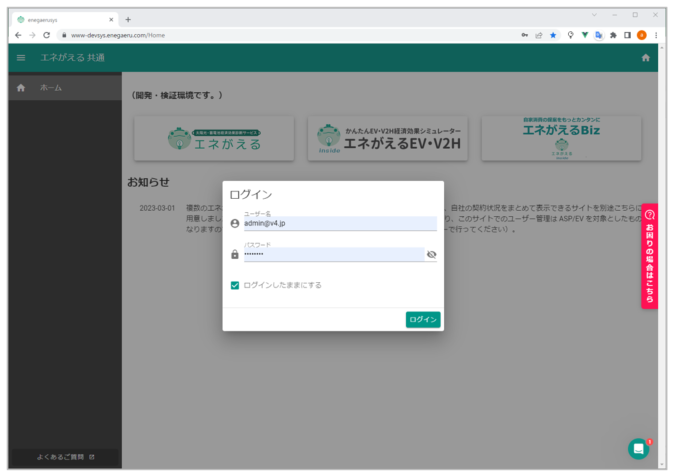Click the location pin extension icon

[x=570, y=35]
